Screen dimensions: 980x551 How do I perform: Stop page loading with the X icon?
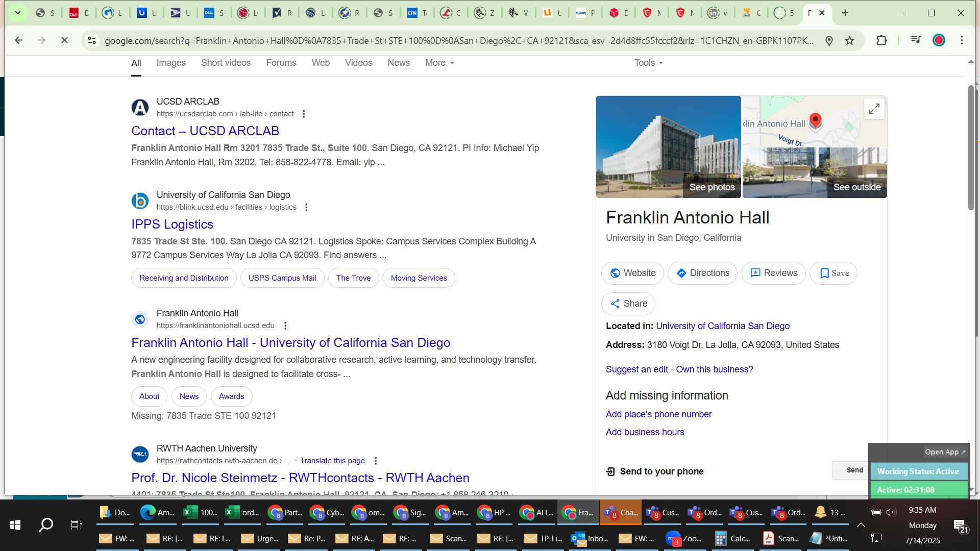click(64, 40)
